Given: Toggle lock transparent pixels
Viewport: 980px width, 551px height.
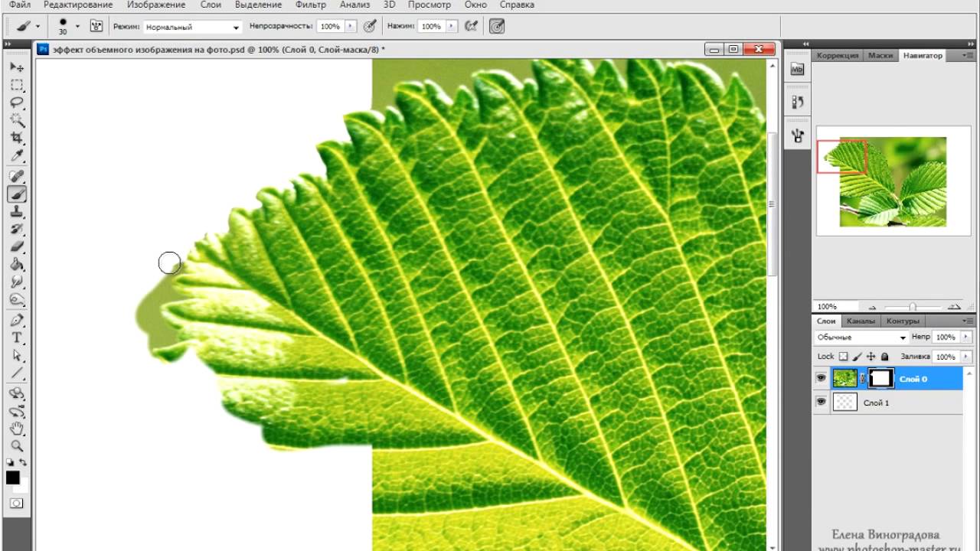Looking at the screenshot, I should coord(844,357).
